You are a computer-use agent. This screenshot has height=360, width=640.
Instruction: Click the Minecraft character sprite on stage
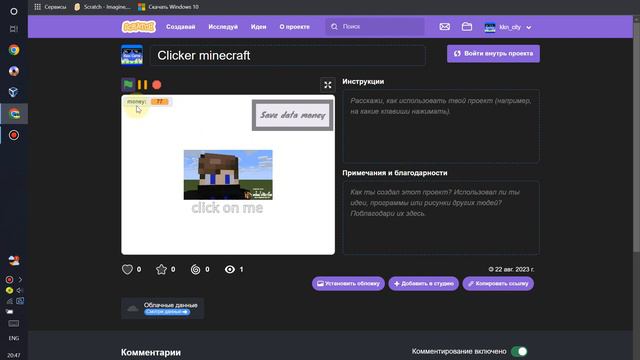click(228, 175)
